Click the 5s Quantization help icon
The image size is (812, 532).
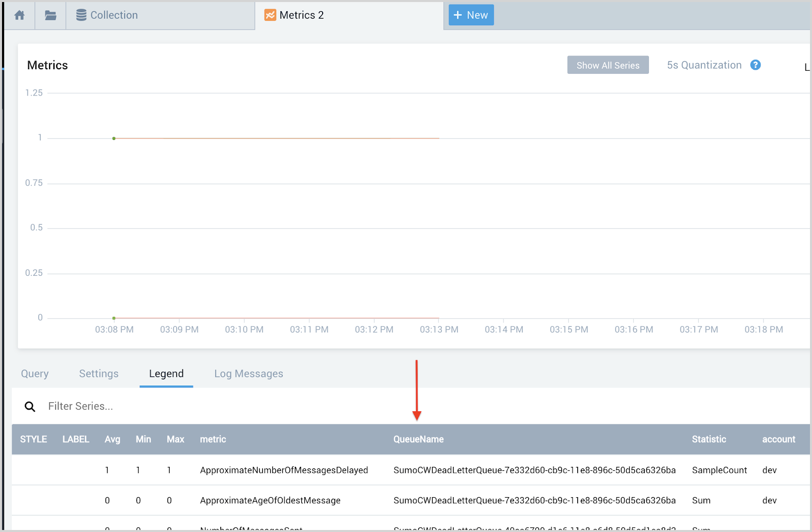pyautogui.click(x=755, y=65)
